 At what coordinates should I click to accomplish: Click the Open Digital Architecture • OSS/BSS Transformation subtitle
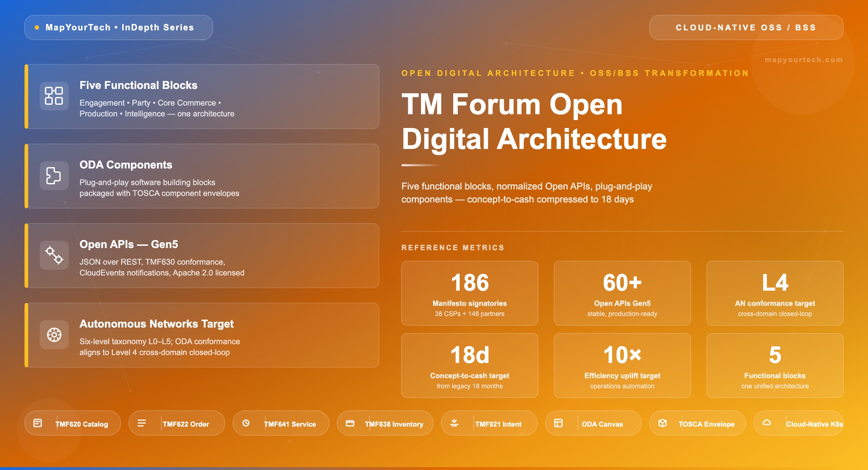pos(575,73)
